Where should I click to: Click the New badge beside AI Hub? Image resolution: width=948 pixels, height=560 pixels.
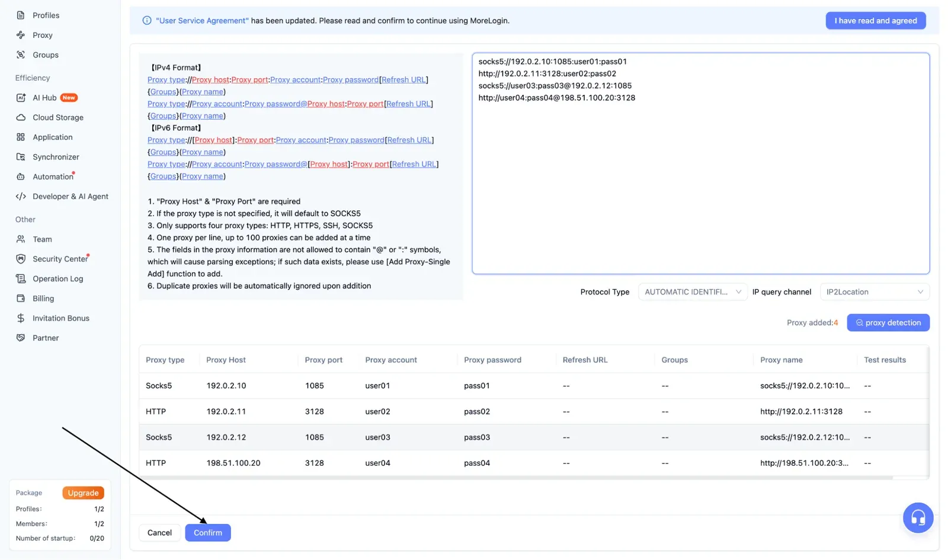click(x=69, y=98)
